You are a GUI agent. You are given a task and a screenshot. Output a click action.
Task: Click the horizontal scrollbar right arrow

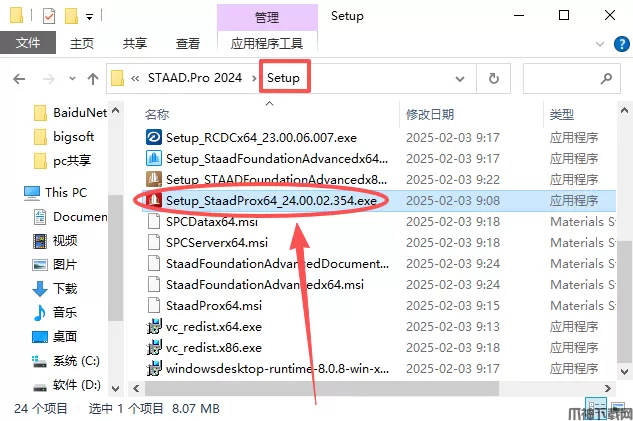coord(608,388)
